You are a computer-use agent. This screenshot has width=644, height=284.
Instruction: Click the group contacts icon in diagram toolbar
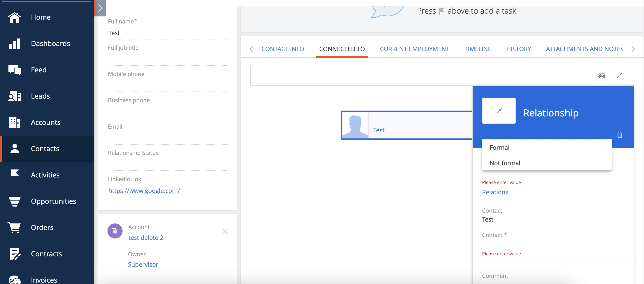pyautogui.click(x=602, y=76)
